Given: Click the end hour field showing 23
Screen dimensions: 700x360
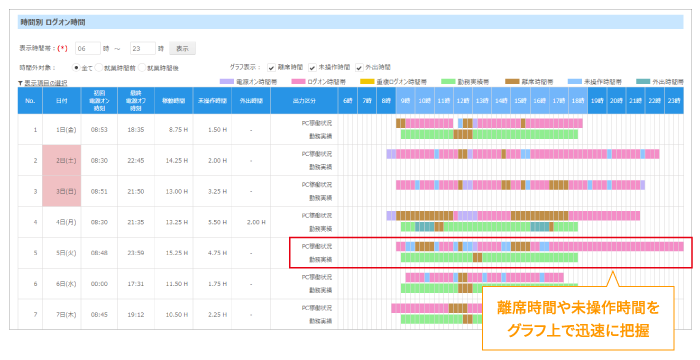Looking at the screenshot, I should point(142,49).
